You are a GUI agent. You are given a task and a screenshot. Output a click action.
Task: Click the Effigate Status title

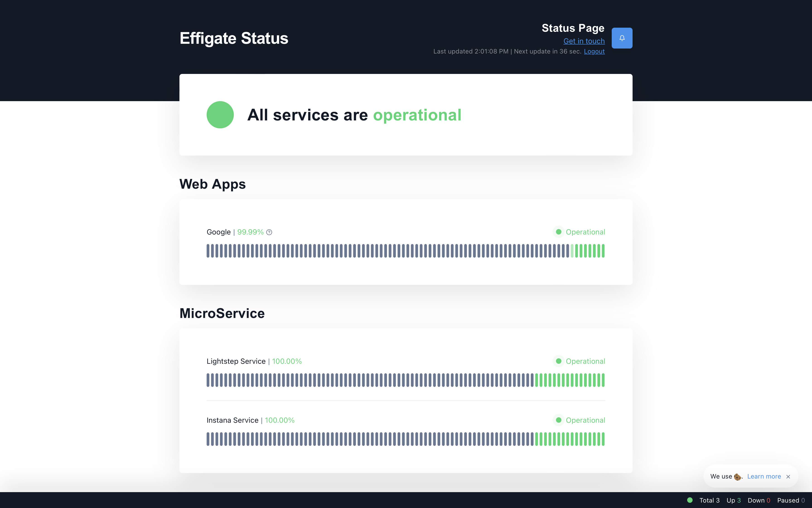pyautogui.click(x=234, y=38)
